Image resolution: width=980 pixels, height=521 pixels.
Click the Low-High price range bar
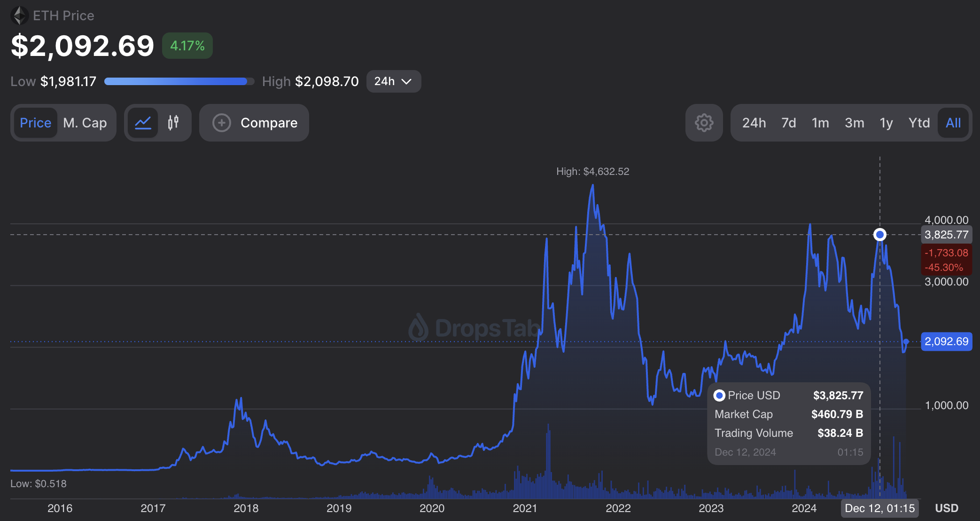179,81
